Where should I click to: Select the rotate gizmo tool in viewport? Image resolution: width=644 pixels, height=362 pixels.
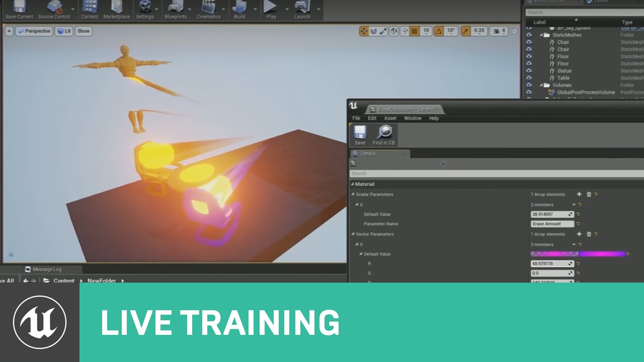pyautogui.click(x=373, y=31)
